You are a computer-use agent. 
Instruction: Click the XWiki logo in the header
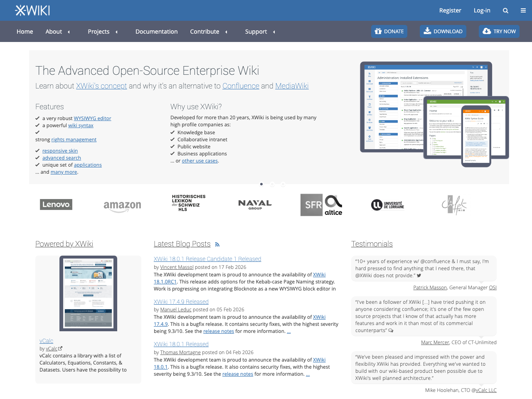click(32, 10)
